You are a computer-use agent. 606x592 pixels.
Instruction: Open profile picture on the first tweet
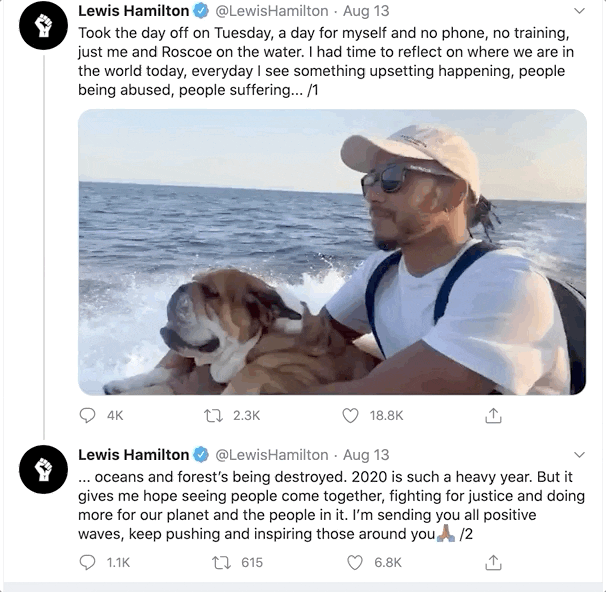point(42,28)
